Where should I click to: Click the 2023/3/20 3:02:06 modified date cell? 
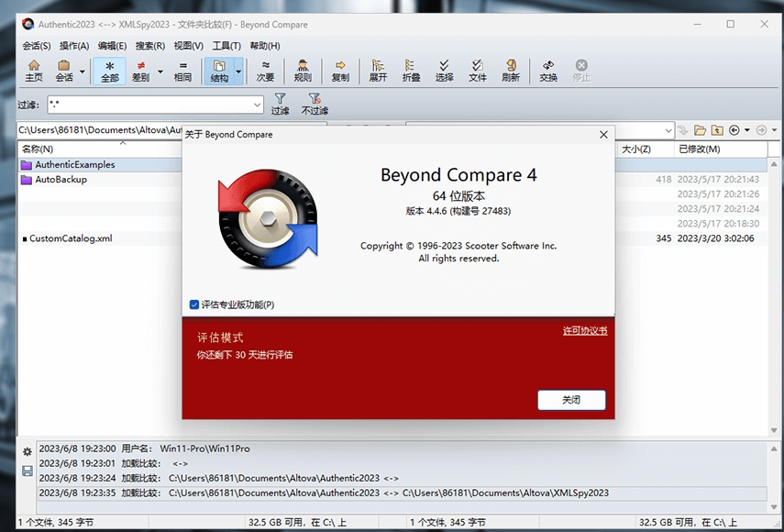tap(715, 238)
